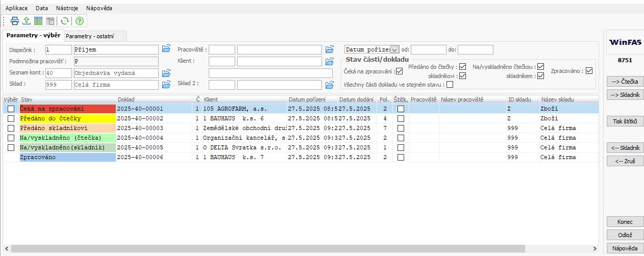This screenshot has width=644, height=256.
Task: Tick Výběr checkbox for document 2025-40-00001
Action: point(11,109)
